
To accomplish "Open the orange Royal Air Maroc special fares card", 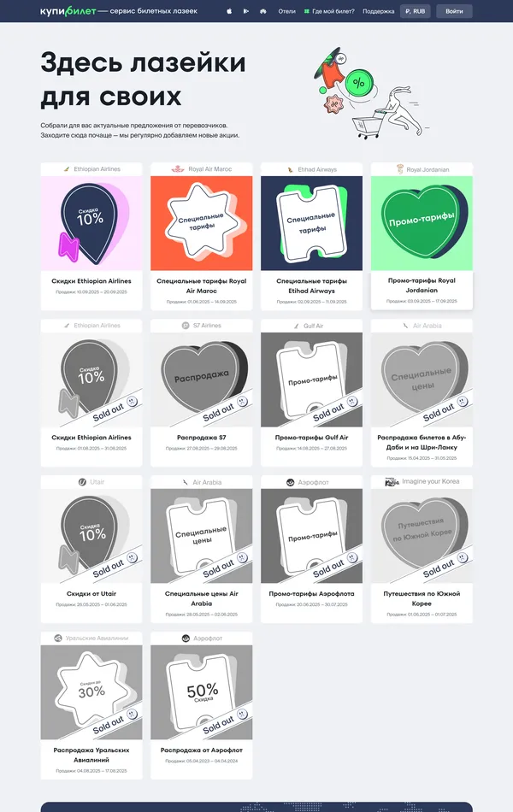I will tap(202, 237).
